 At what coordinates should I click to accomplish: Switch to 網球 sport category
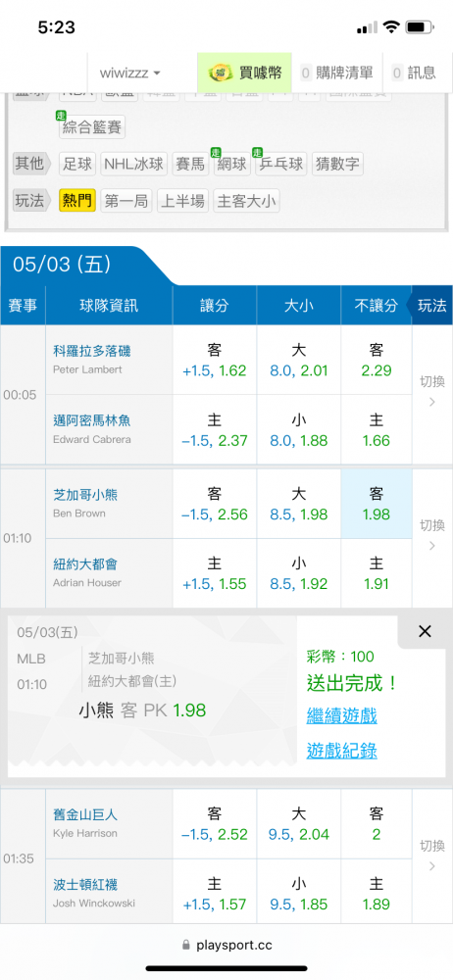click(x=230, y=165)
